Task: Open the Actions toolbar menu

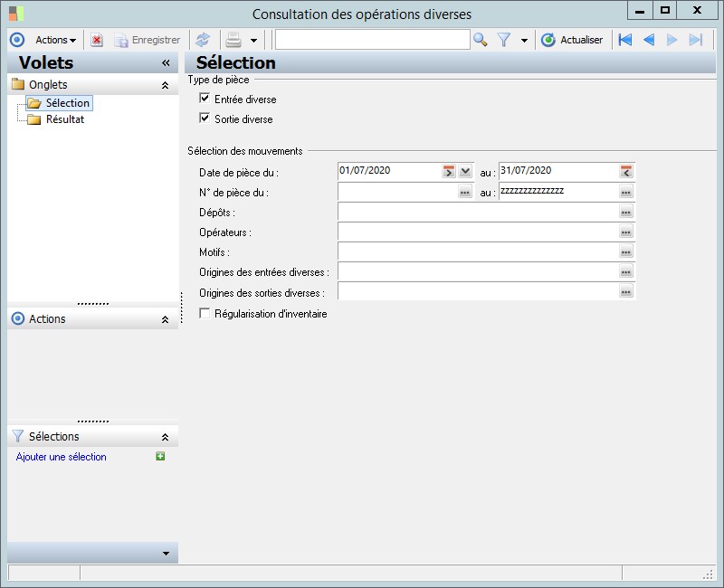Action: point(55,40)
